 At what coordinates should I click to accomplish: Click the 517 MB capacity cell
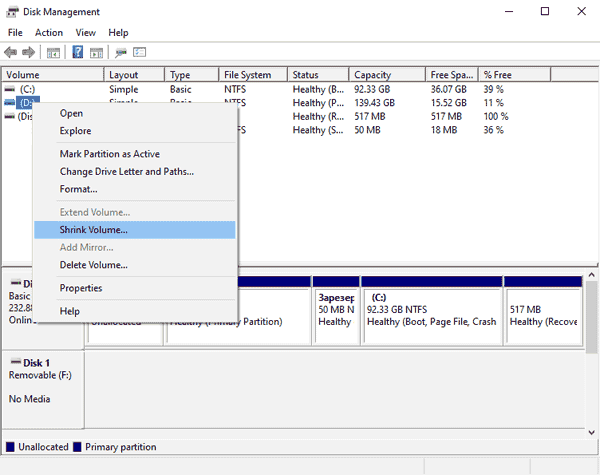[370, 116]
